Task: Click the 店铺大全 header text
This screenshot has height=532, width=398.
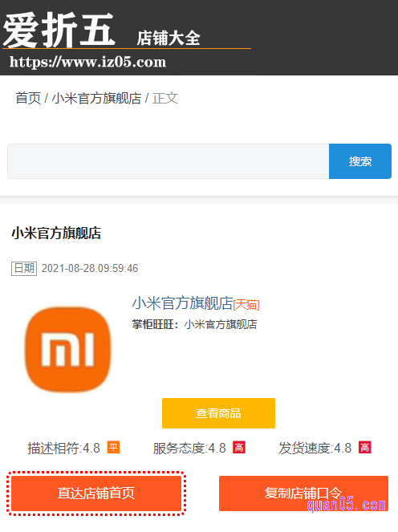Action: click(169, 38)
